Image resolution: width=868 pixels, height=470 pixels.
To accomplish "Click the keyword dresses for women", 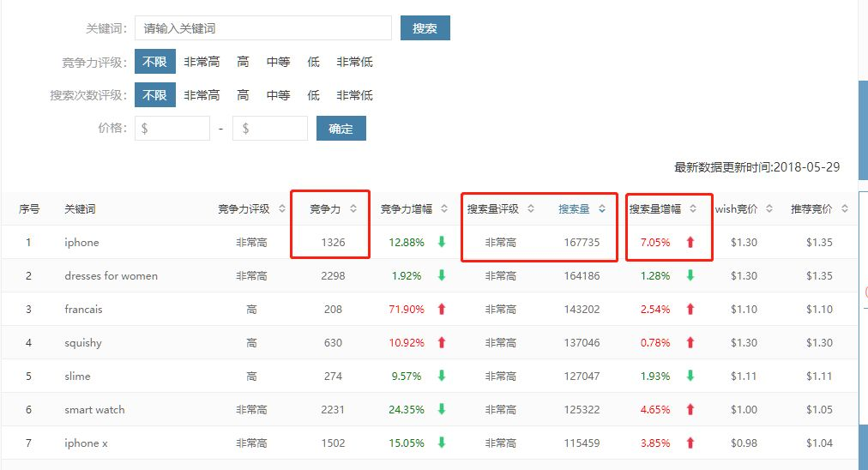I will point(112,275).
